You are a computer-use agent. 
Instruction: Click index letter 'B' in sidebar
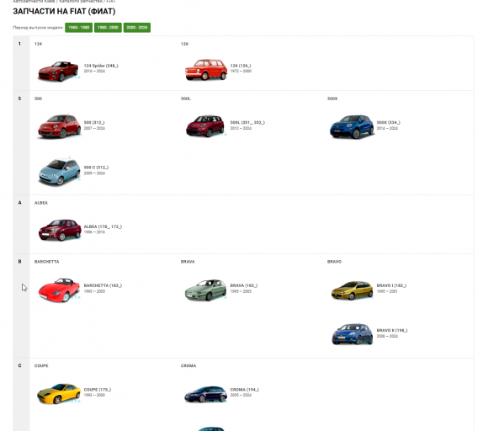19,262
